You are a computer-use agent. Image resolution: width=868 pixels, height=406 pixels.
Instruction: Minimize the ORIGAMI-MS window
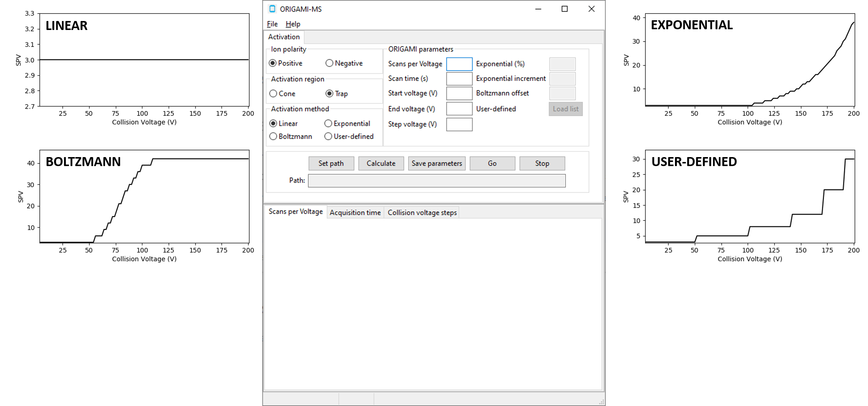tap(538, 9)
